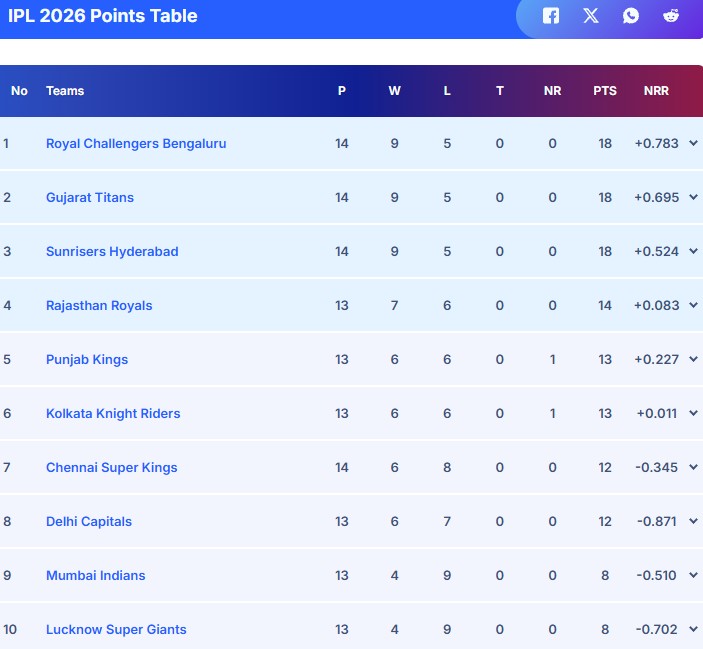The image size is (703, 649).
Task: Select Punjab Kings no-result value 1
Action: pos(552,359)
